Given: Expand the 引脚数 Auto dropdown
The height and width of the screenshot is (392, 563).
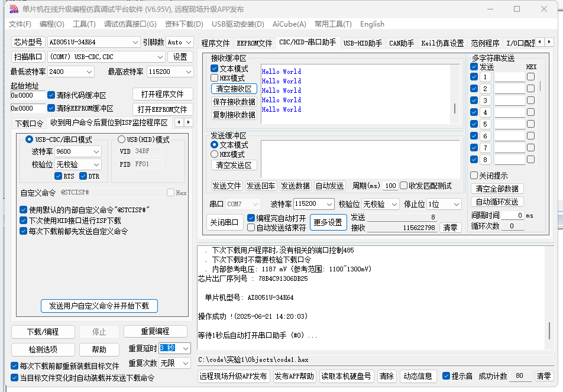Looking at the screenshot, I should pyautogui.click(x=189, y=43).
